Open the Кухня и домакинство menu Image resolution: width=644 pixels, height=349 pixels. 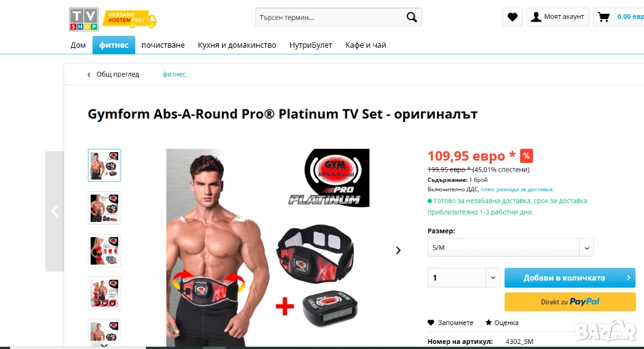(237, 45)
